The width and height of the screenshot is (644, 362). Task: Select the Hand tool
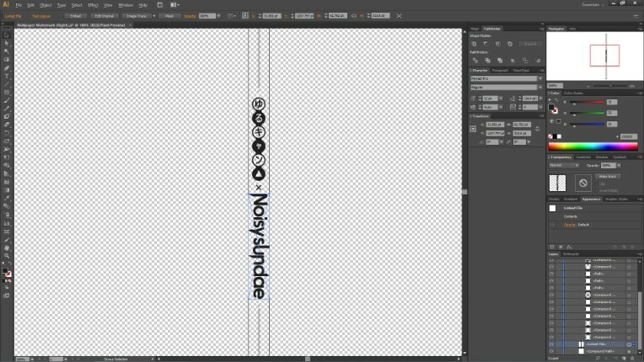(6, 248)
